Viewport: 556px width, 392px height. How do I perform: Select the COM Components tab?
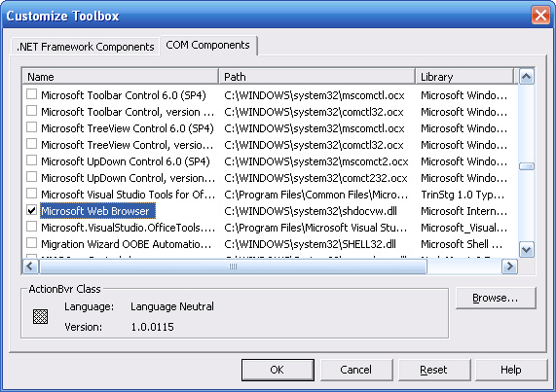(208, 45)
